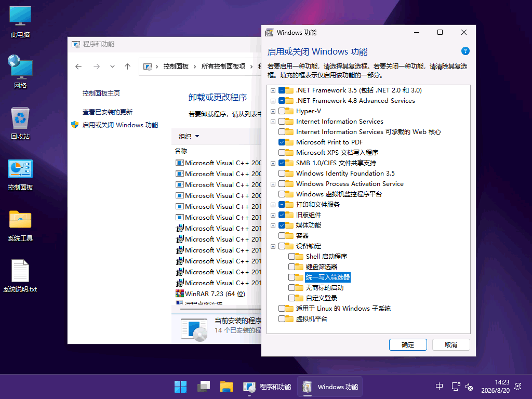The width and height of the screenshot is (532, 399).
Task: Click the muted volume tray icon
Action: point(469,387)
